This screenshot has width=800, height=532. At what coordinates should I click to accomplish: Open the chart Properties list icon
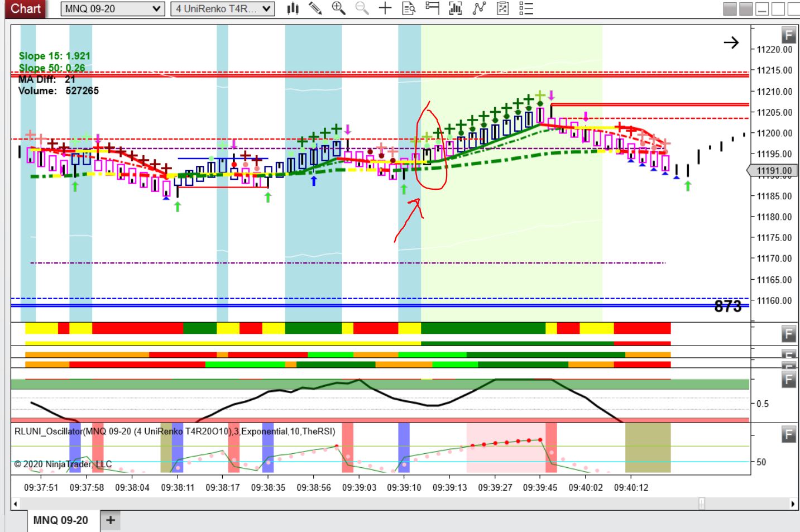[x=526, y=8]
